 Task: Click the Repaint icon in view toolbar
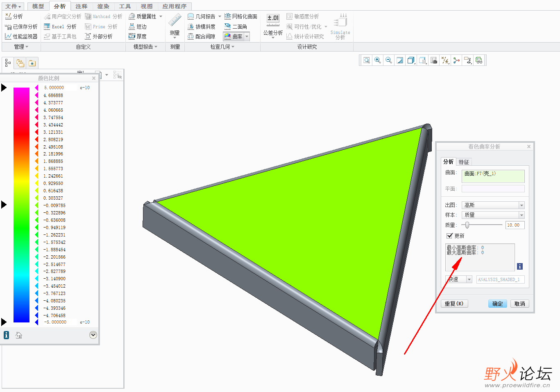[400, 61]
